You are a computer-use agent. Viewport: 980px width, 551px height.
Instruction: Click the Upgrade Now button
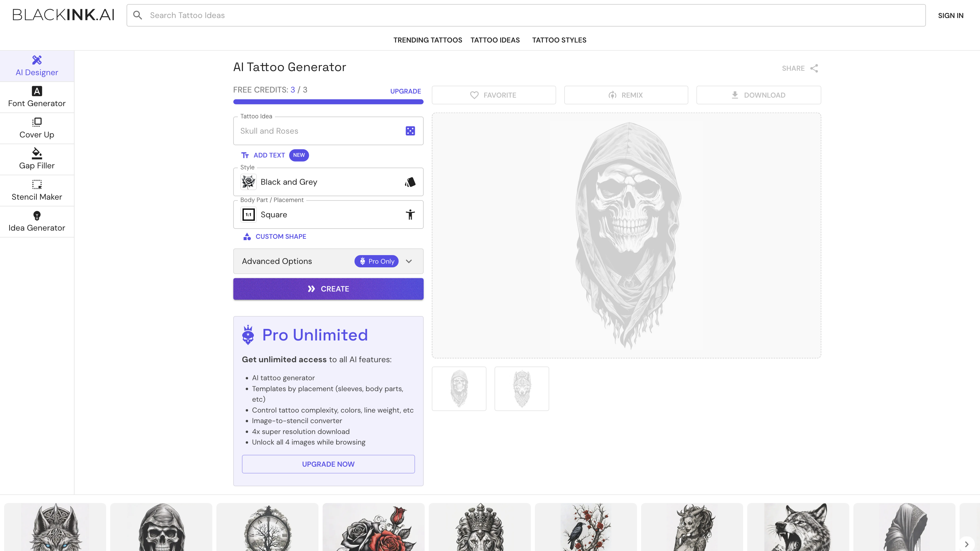point(328,464)
